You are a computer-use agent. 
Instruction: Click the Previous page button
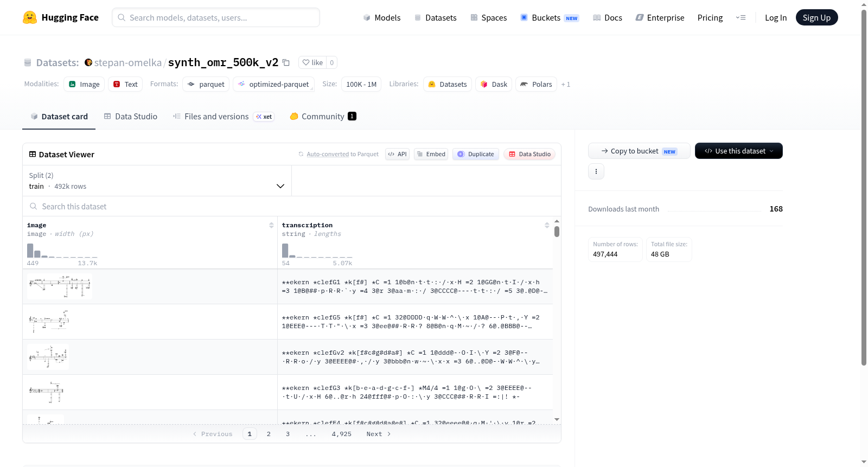coord(213,434)
